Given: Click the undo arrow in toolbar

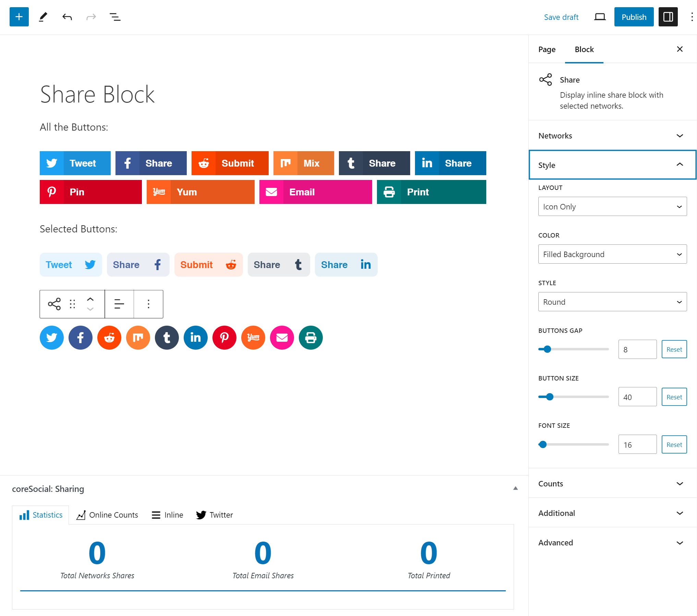Looking at the screenshot, I should (x=67, y=17).
